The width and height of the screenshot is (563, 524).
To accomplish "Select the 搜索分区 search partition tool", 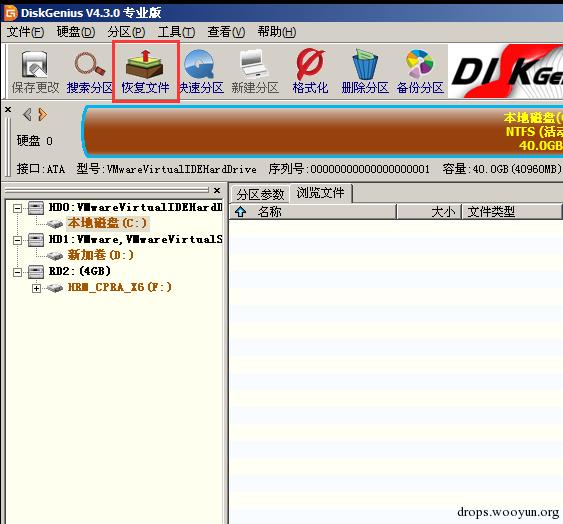I will coord(89,72).
